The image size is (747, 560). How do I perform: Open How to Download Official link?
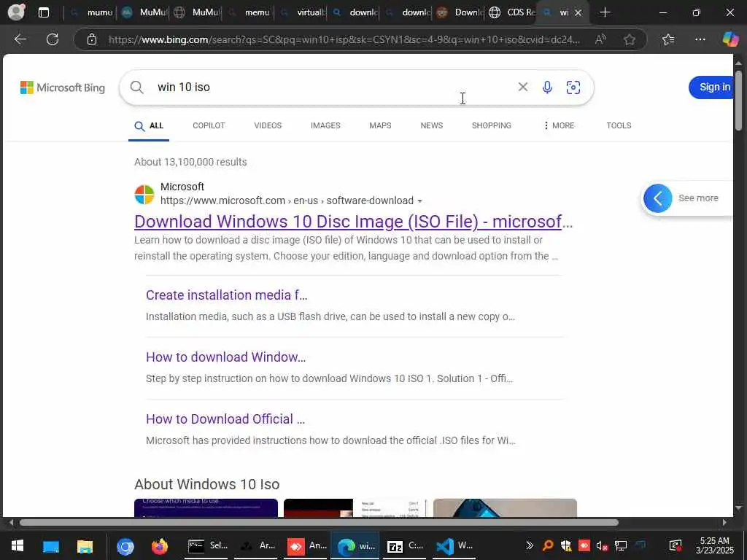(x=225, y=419)
